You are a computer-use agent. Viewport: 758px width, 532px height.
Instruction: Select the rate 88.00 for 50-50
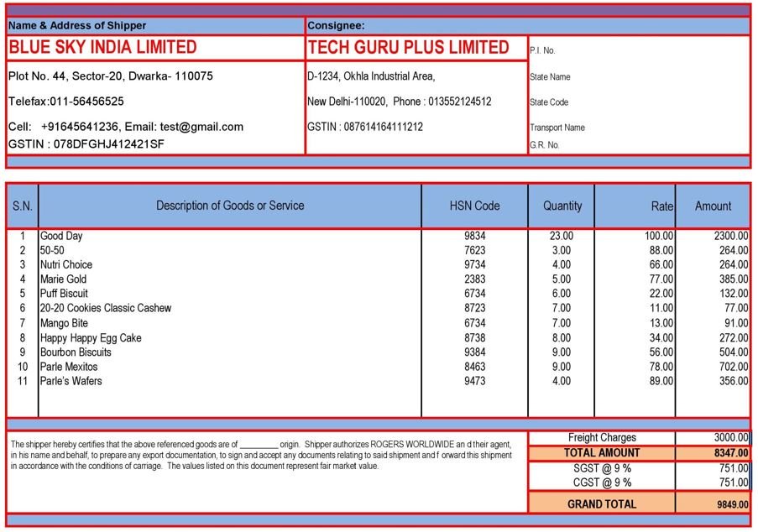661,250
